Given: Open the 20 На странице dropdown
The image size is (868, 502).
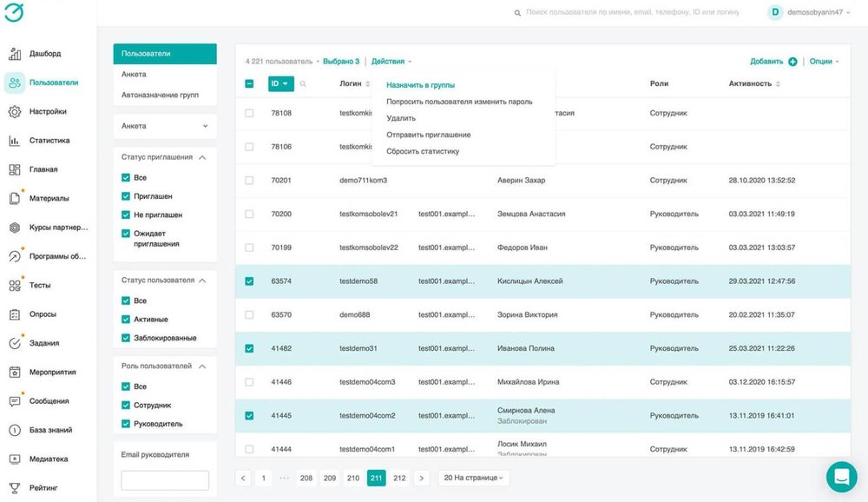Looking at the screenshot, I should 474,478.
